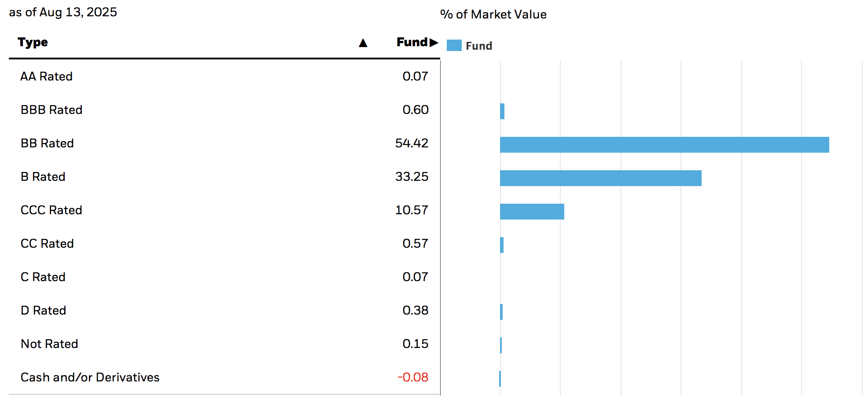Click the blue Fund legend swatch
The image size is (868, 403).
454,46
